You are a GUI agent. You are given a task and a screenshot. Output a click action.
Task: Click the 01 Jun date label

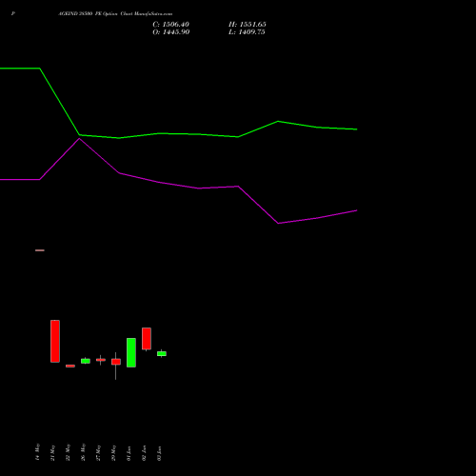pyautogui.click(x=129, y=453)
